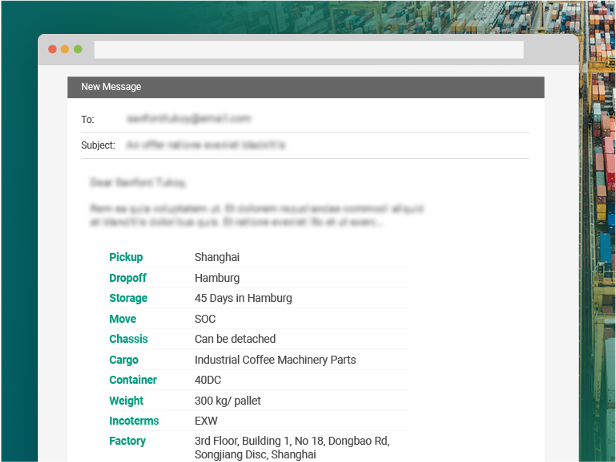Select the 'Cargo' label
The height and width of the screenshot is (462, 616).
(x=124, y=360)
